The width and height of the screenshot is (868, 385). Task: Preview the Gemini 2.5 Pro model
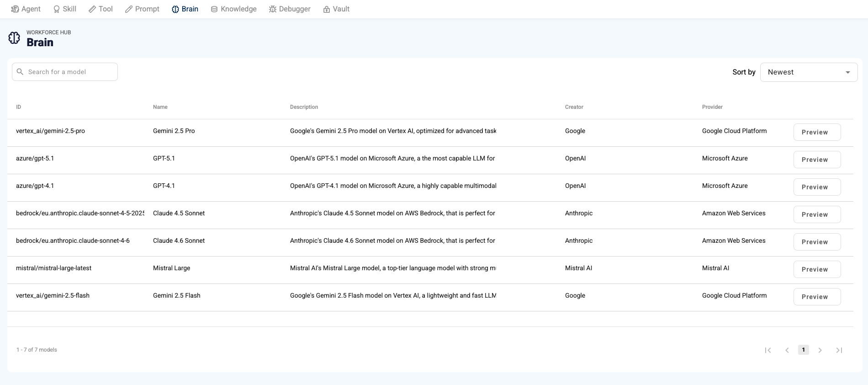[817, 132]
